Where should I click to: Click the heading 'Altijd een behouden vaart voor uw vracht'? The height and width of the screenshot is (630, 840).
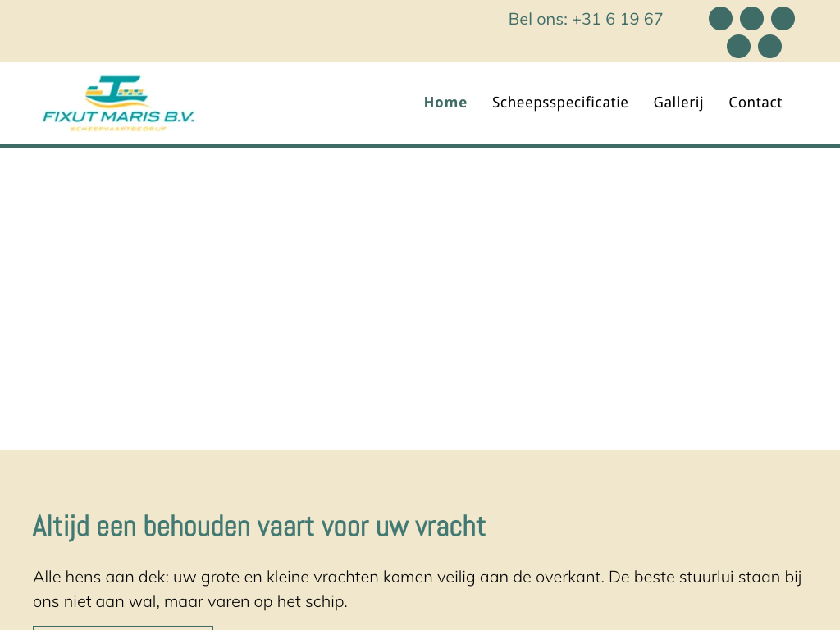tap(258, 527)
